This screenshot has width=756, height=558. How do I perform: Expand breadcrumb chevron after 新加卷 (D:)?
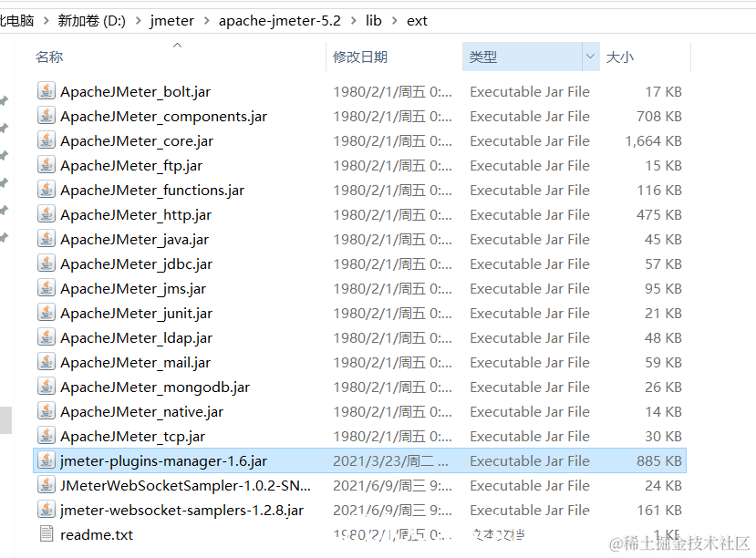[138, 21]
